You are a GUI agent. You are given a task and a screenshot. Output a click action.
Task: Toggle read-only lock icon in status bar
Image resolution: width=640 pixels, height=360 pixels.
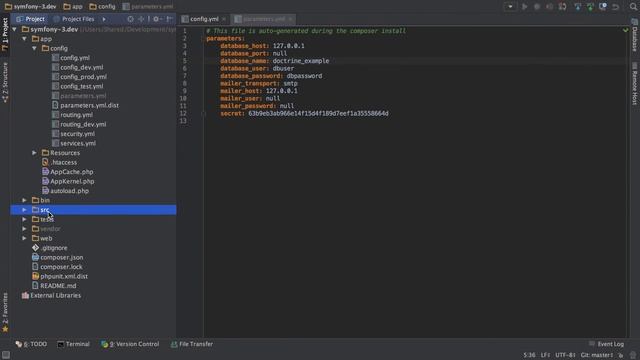click(x=620, y=355)
